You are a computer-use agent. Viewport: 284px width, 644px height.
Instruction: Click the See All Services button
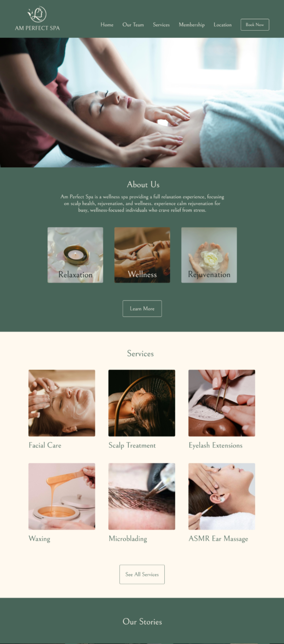(x=142, y=574)
